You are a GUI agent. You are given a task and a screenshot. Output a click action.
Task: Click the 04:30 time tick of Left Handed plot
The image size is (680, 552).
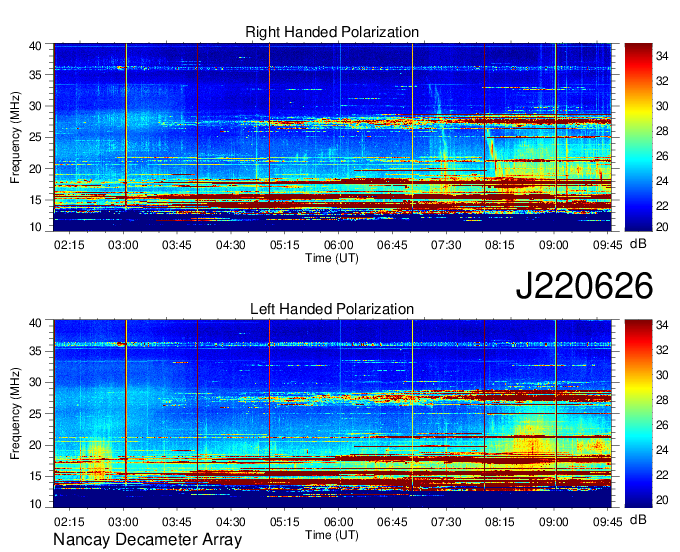231,522
